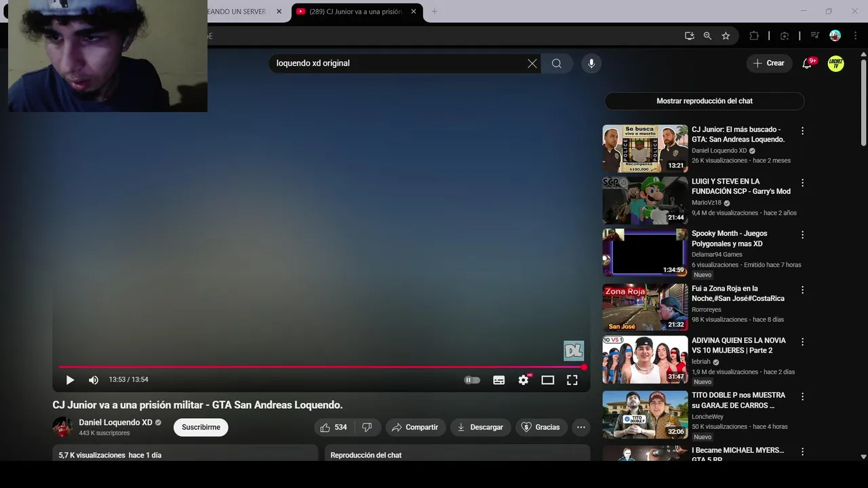Viewport: 868px width, 488px height.
Task: Switch to theater mode view
Action: (x=548, y=380)
